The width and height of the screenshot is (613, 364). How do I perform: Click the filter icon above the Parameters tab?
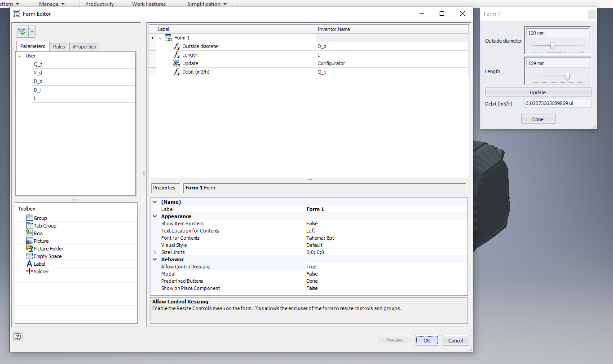[x=21, y=31]
